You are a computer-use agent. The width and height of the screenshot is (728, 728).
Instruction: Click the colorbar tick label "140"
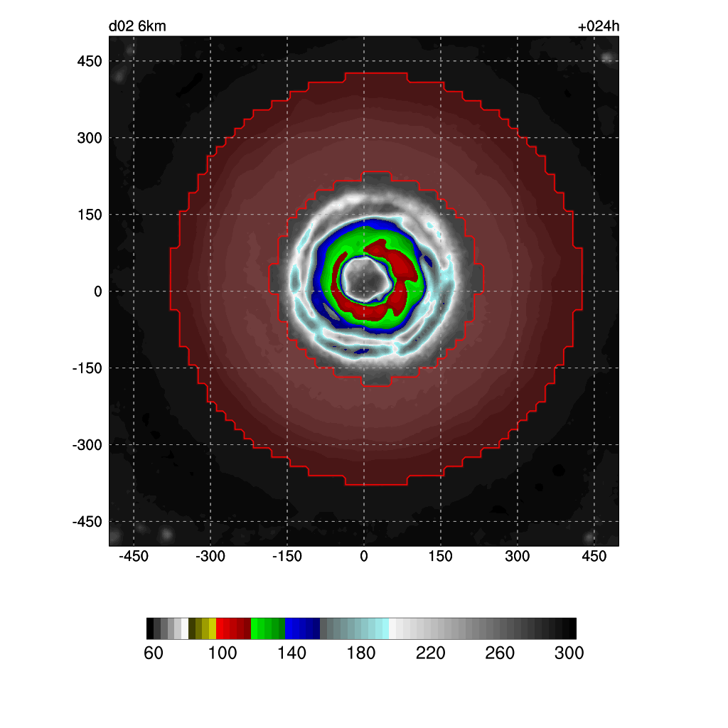pos(292,653)
